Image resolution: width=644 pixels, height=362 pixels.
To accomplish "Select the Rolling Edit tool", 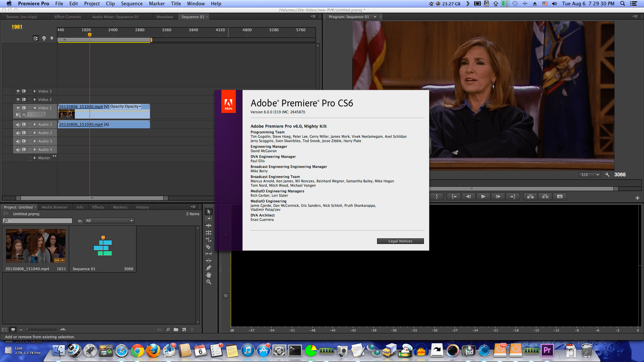I will pyautogui.click(x=209, y=233).
